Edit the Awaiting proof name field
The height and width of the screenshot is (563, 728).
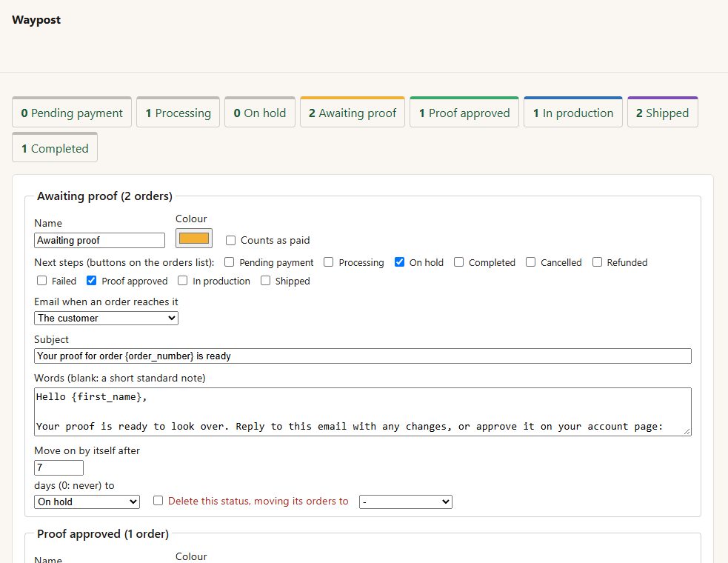click(99, 240)
